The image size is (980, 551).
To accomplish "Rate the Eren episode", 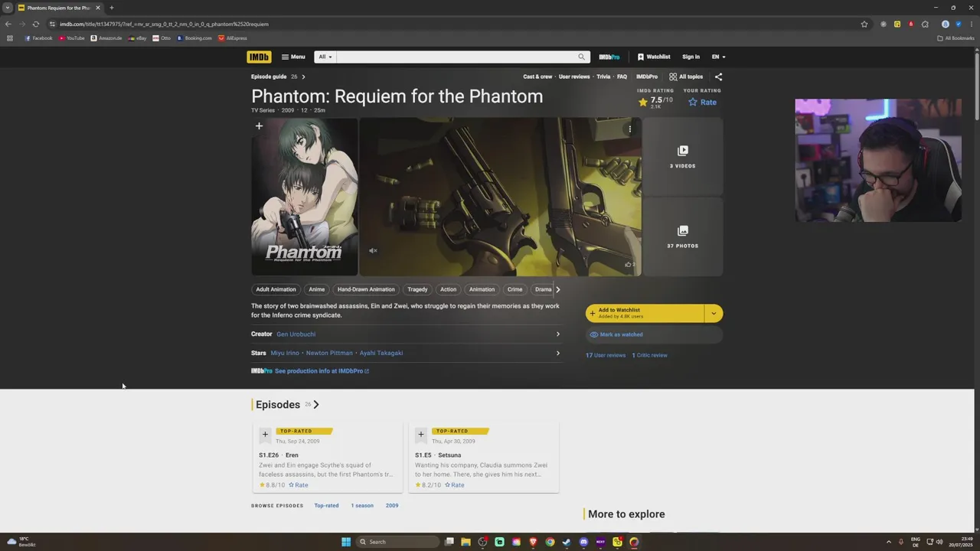I will tap(298, 485).
